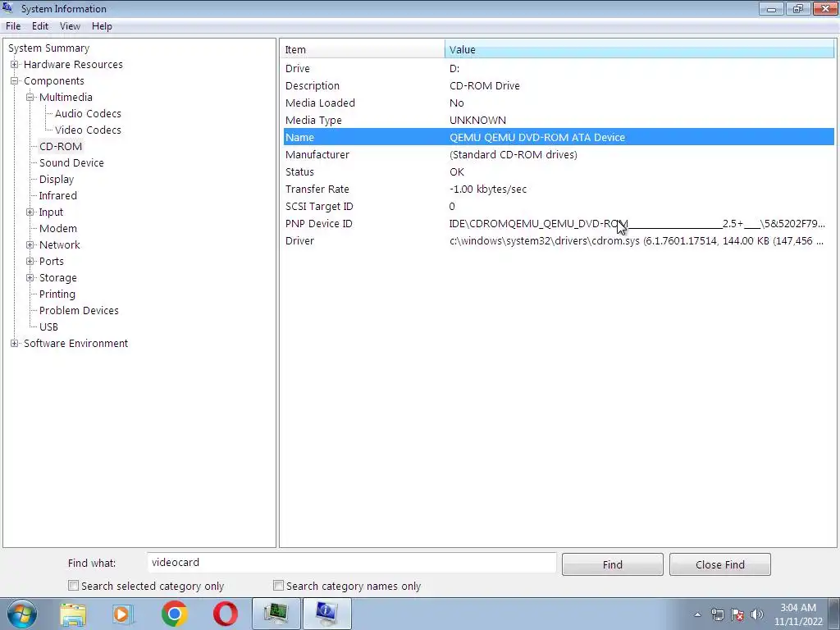Select Infrared in the tree
The height and width of the screenshot is (630, 840).
coord(58,195)
